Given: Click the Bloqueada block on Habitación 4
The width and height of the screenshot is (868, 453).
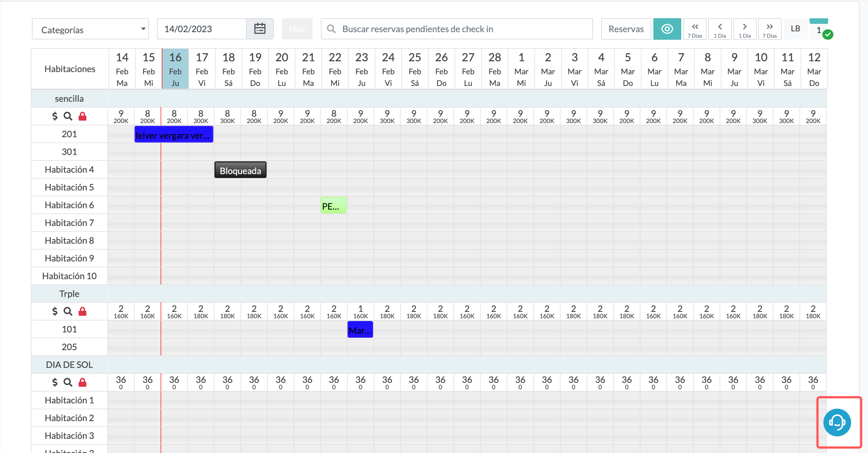Looking at the screenshot, I should pos(240,170).
